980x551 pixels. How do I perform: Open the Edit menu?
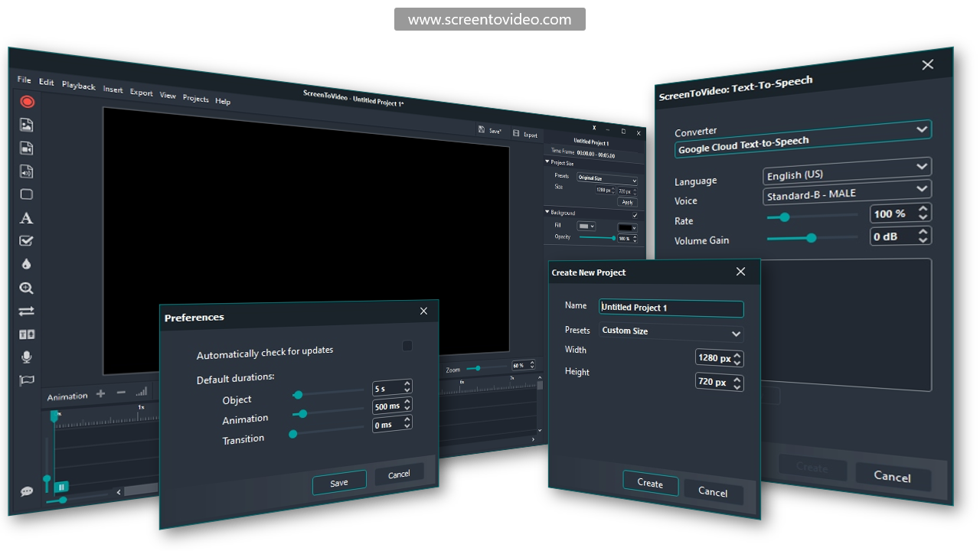tap(47, 82)
